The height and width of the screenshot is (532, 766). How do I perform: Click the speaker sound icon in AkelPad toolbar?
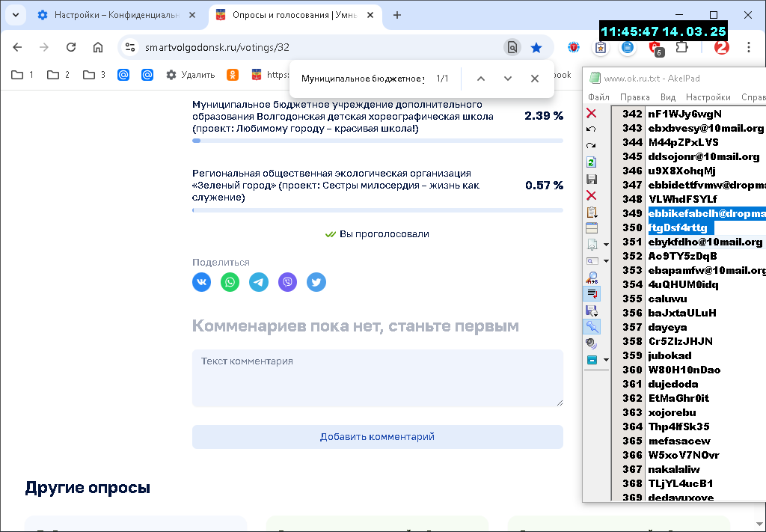click(591, 343)
